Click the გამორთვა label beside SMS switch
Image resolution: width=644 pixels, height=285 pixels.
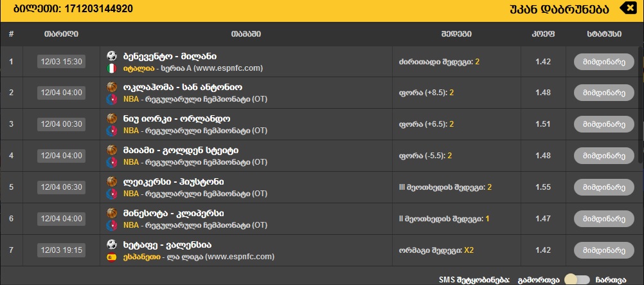(539, 280)
